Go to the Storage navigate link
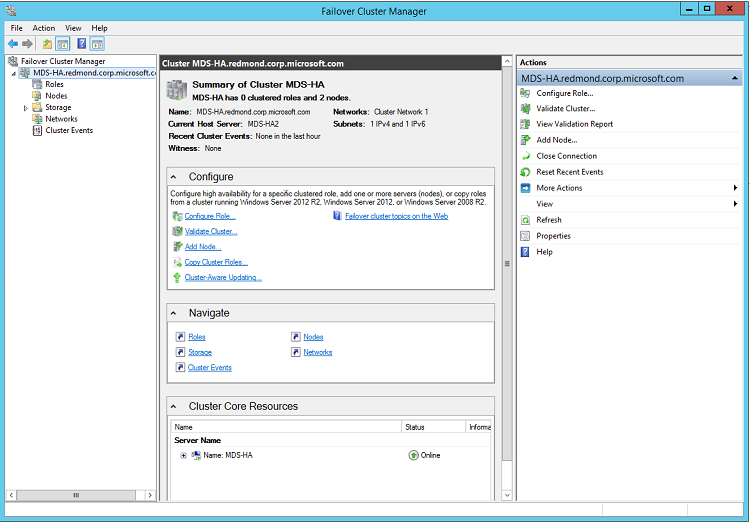Image resolution: width=750 pixels, height=523 pixels. [200, 353]
